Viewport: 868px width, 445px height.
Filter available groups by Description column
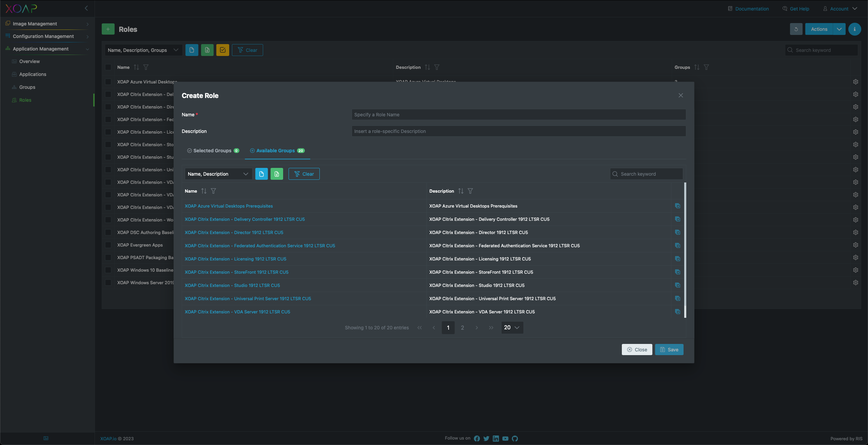(470, 191)
